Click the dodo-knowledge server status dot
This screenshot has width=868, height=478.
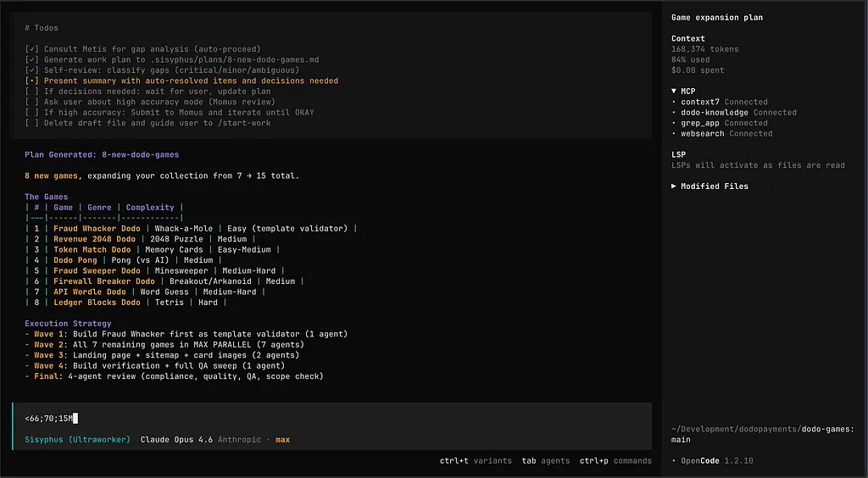pyautogui.click(x=674, y=113)
